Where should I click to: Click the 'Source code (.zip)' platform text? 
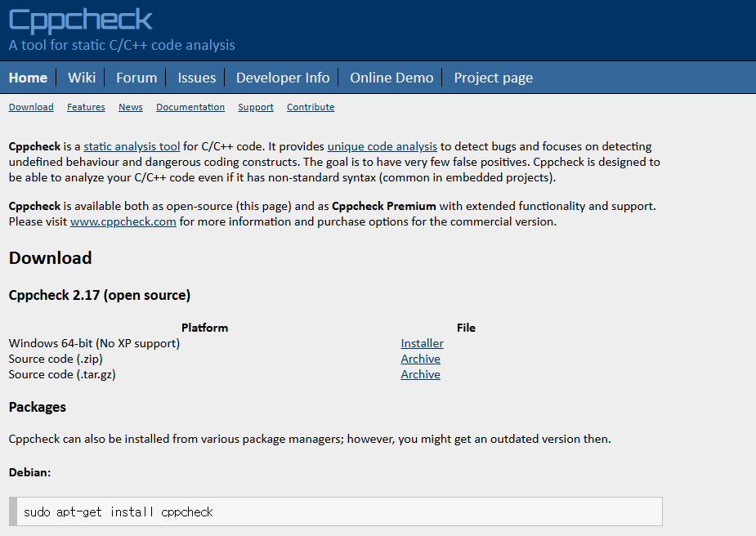click(x=56, y=359)
